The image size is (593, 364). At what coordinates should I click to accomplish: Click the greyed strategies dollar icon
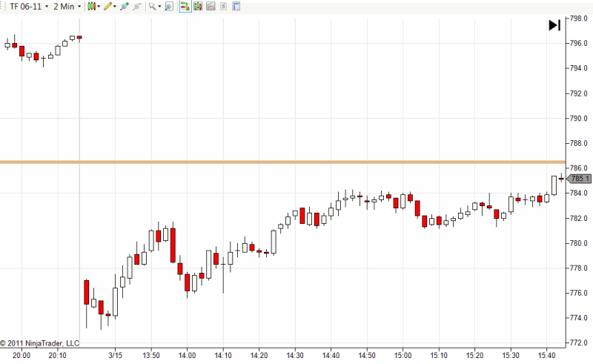(224, 7)
